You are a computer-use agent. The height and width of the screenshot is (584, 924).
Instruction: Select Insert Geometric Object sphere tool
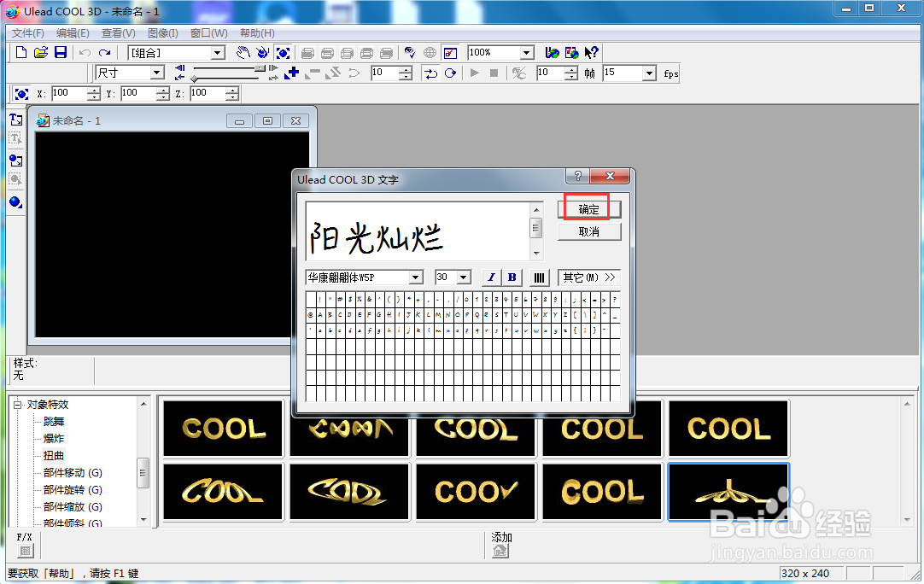pos(16,202)
